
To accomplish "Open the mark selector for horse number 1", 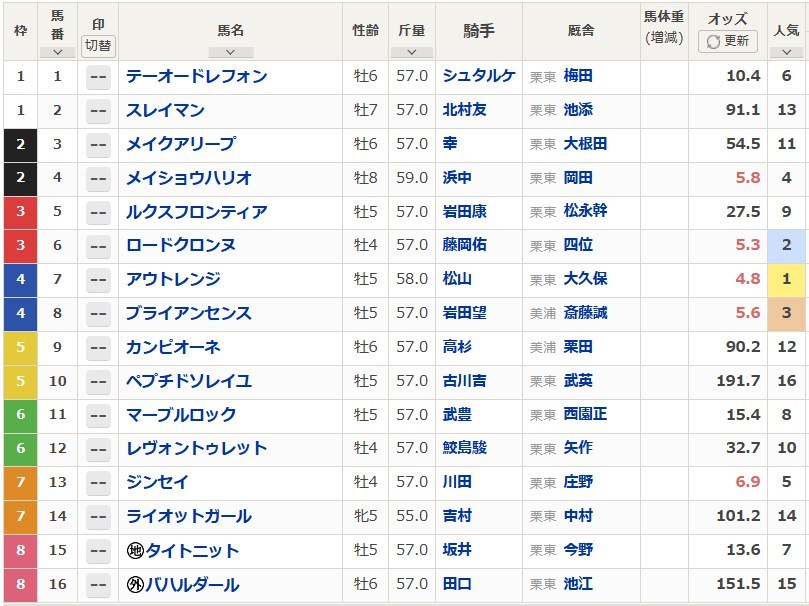I will [x=98, y=77].
